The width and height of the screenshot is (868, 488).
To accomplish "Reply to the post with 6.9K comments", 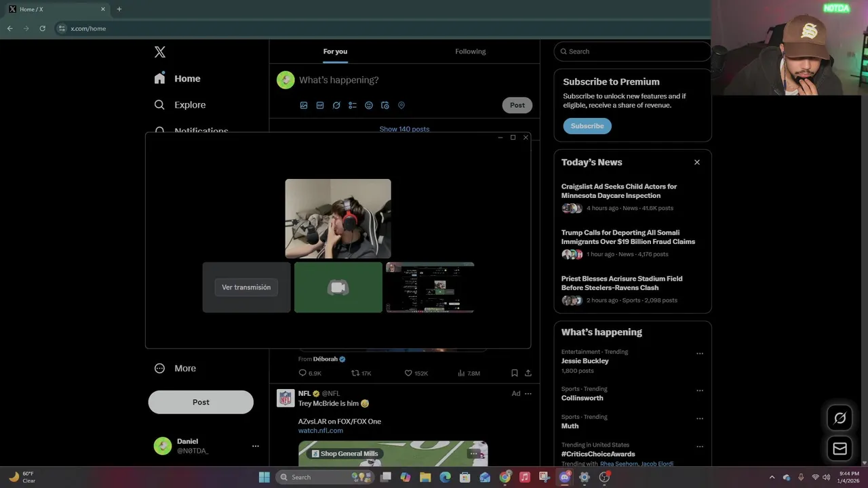I will click(310, 373).
